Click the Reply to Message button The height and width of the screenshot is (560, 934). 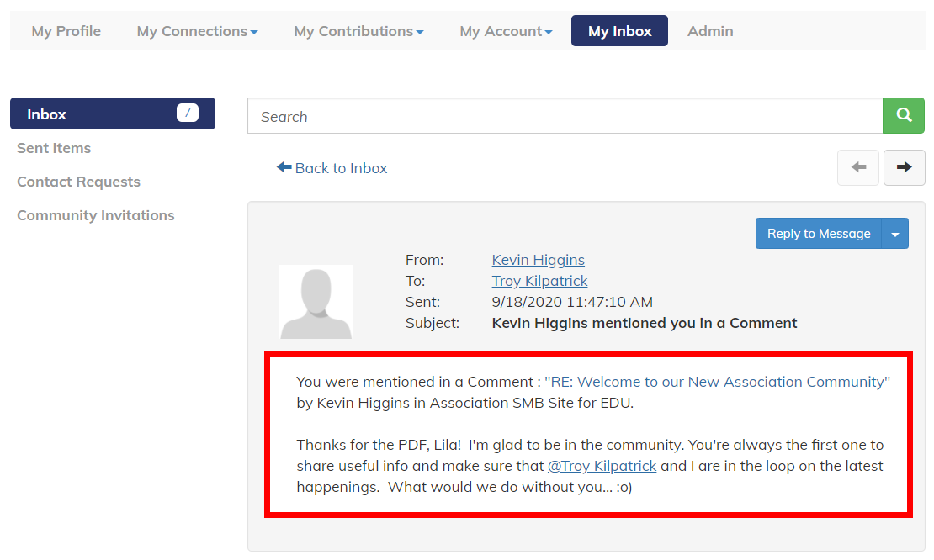click(819, 234)
